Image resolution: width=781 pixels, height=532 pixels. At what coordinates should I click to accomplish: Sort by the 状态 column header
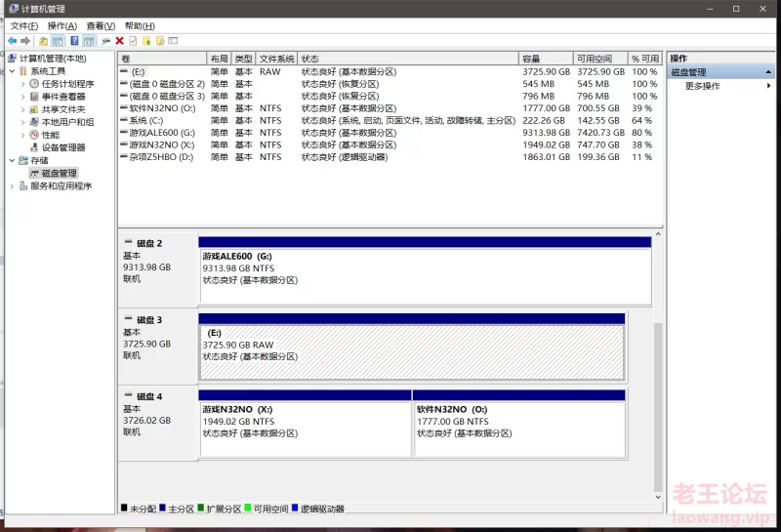(x=408, y=59)
